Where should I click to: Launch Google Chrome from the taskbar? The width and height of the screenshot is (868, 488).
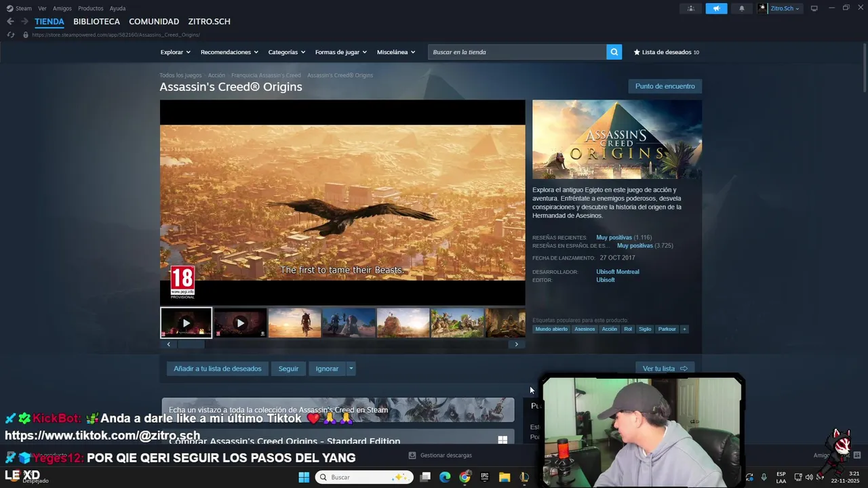pyautogui.click(x=465, y=477)
